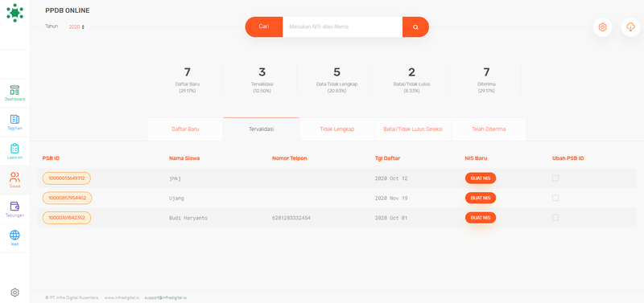The image size is (644, 303).
Task: Click the orange magnifier search button
Action: [415, 27]
